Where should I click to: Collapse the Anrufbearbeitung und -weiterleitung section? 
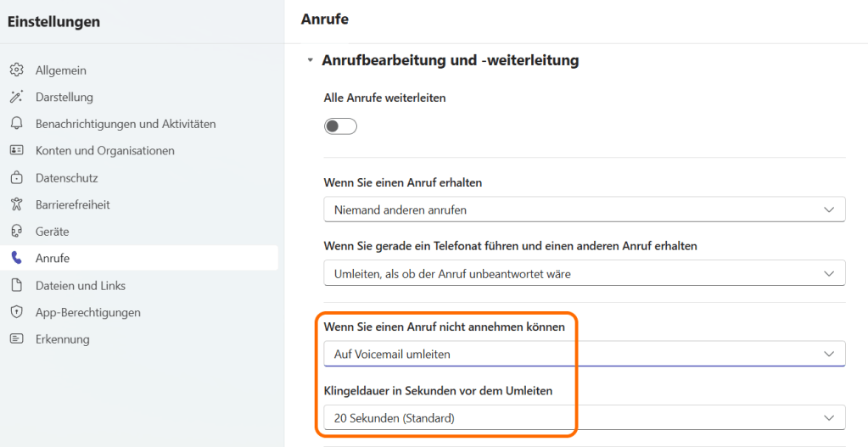pos(311,60)
